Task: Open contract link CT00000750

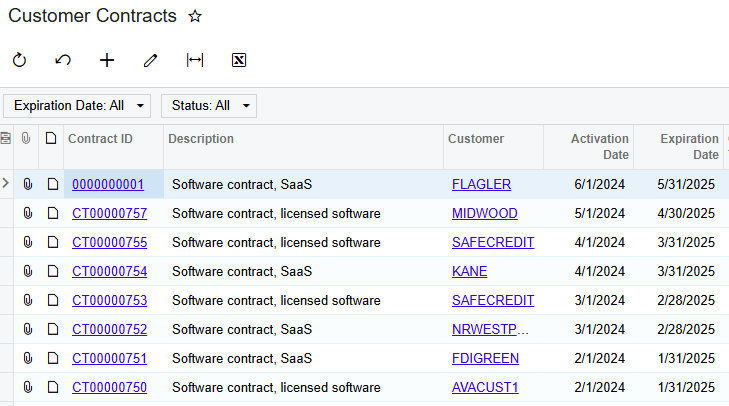Action: [x=110, y=387]
